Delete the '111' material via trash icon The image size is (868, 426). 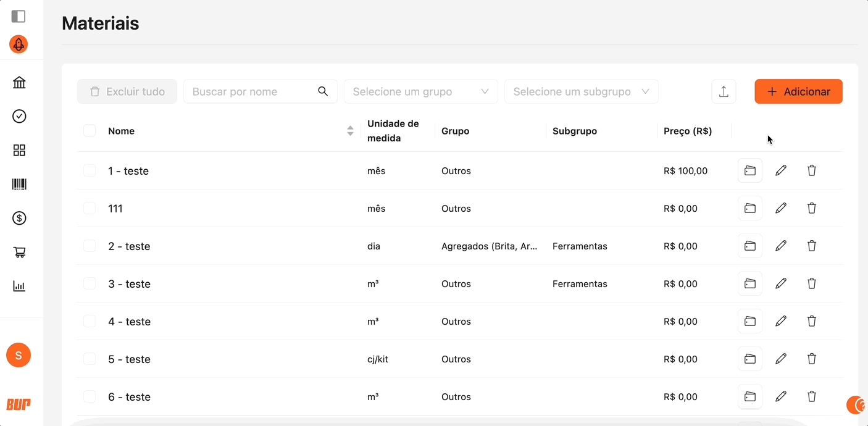click(x=812, y=208)
